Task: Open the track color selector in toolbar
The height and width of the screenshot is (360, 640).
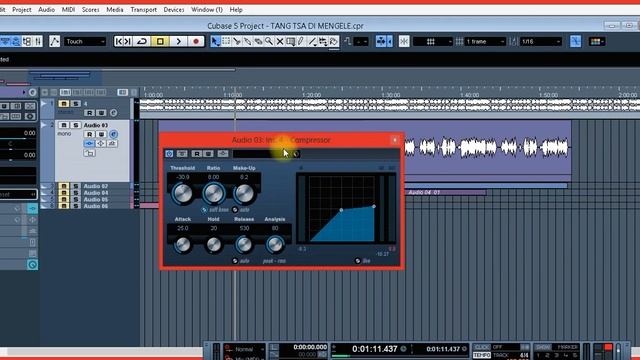Action: 597,41
